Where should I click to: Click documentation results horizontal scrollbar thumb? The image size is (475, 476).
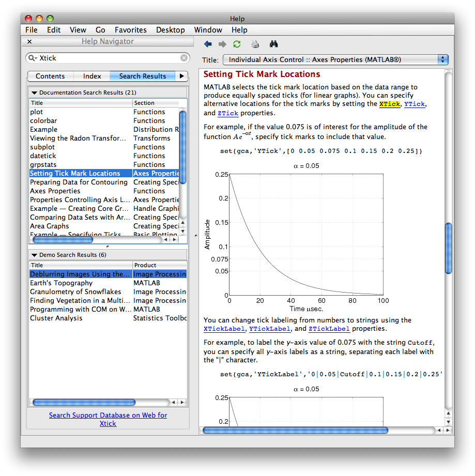tap(63, 240)
